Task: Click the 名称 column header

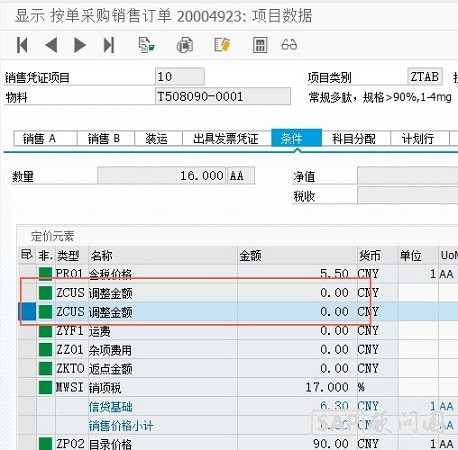Action: pyautogui.click(x=163, y=256)
